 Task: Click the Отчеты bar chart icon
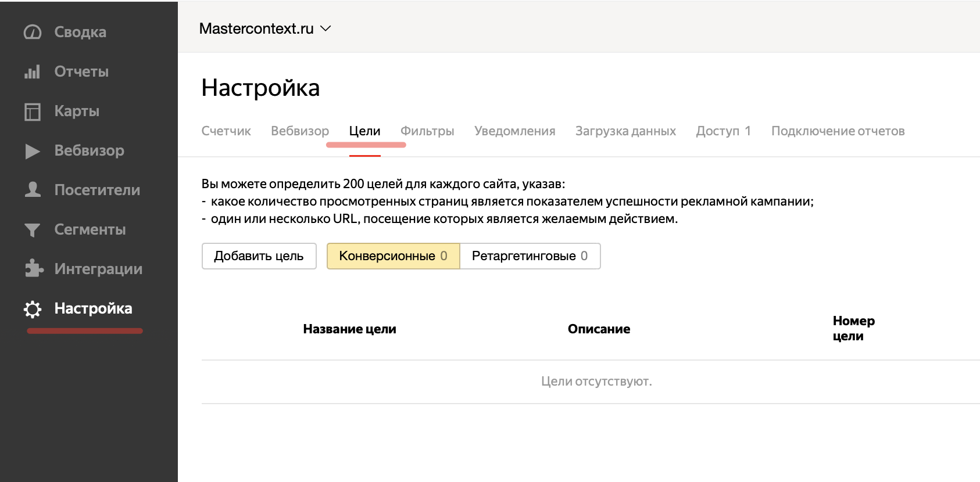tap(33, 71)
